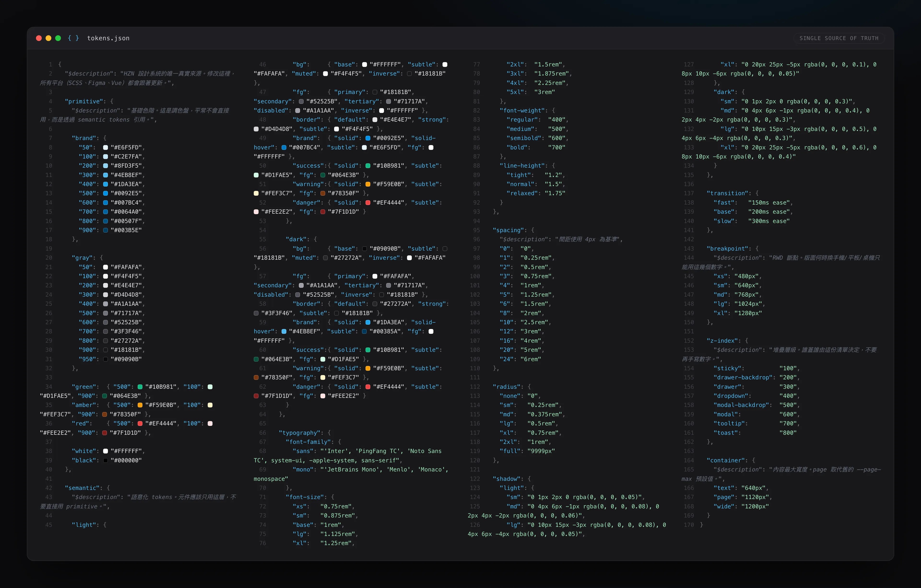Pick the swatch beside "#00385A"
The width and height of the screenshot is (921, 588).
coord(364,331)
